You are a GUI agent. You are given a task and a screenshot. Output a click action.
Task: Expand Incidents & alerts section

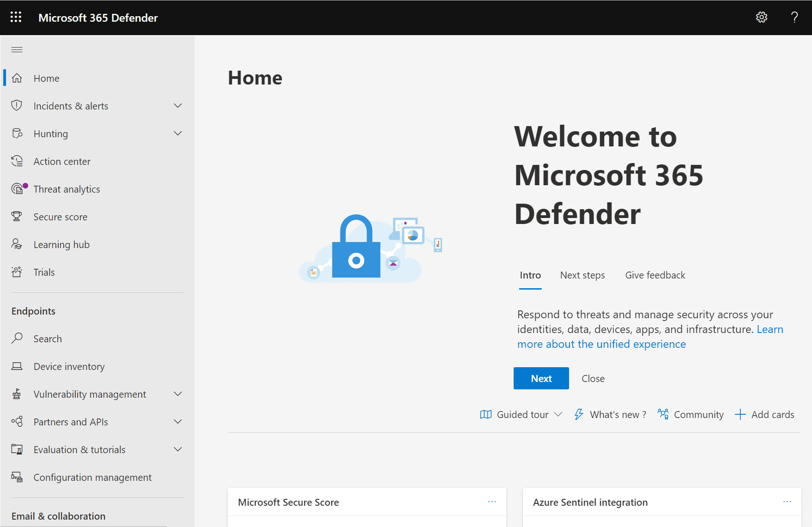178,106
